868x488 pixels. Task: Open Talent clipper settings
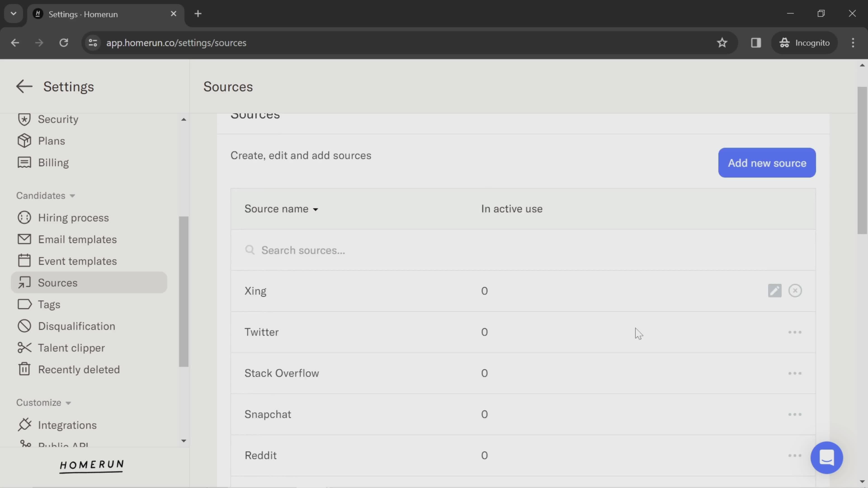(71, 348)
